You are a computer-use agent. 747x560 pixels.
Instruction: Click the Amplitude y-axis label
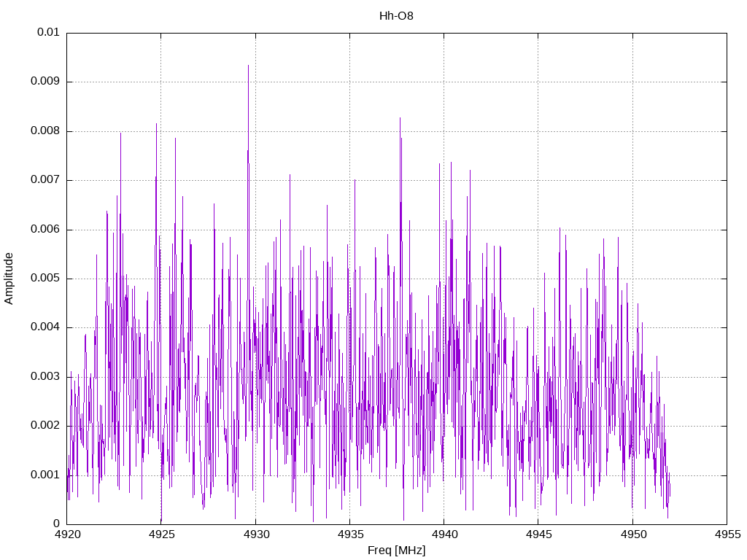point(9,279)
